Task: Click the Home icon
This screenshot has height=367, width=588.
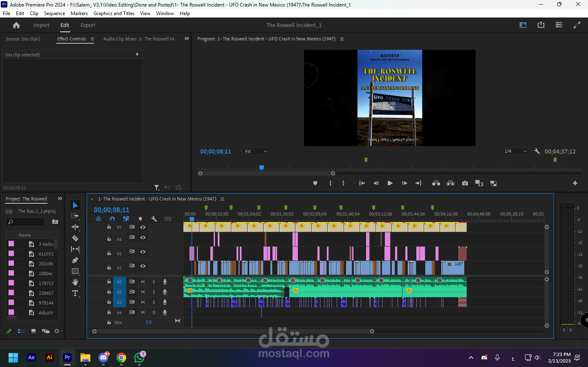Action: pos(16,25)
